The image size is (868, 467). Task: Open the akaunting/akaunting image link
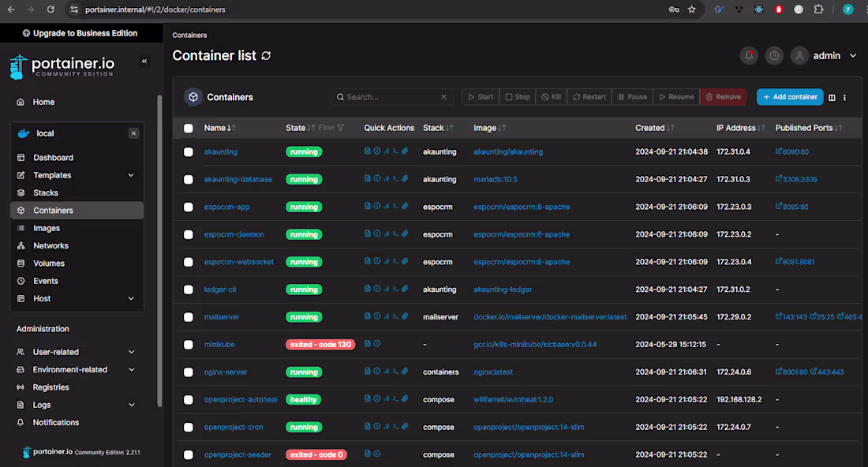click(507, 151)
